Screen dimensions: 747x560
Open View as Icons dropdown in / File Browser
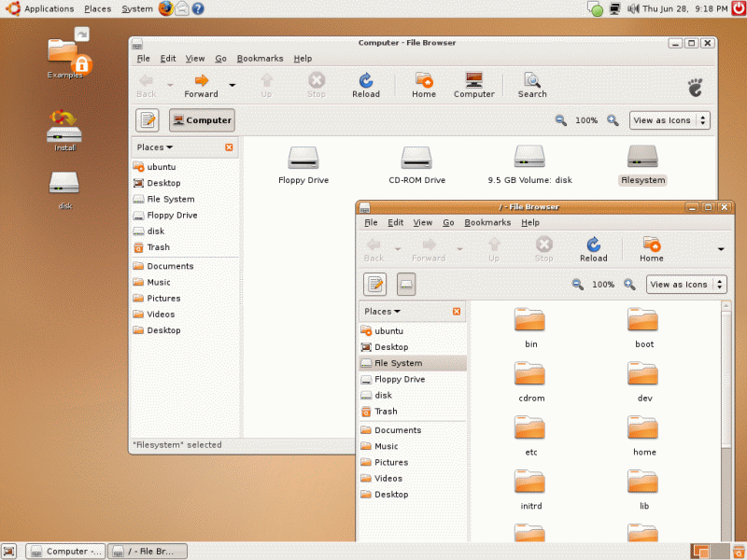(x=686, y=285)
